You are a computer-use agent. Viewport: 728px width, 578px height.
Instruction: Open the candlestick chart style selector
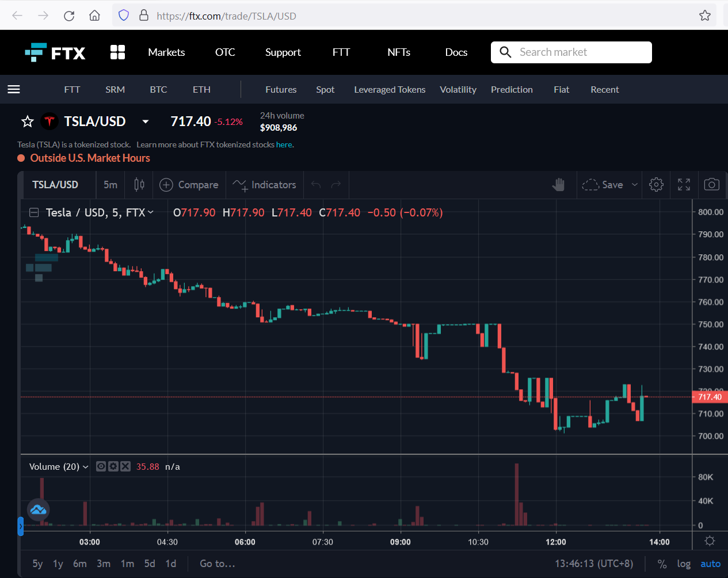tap(139, 185)
